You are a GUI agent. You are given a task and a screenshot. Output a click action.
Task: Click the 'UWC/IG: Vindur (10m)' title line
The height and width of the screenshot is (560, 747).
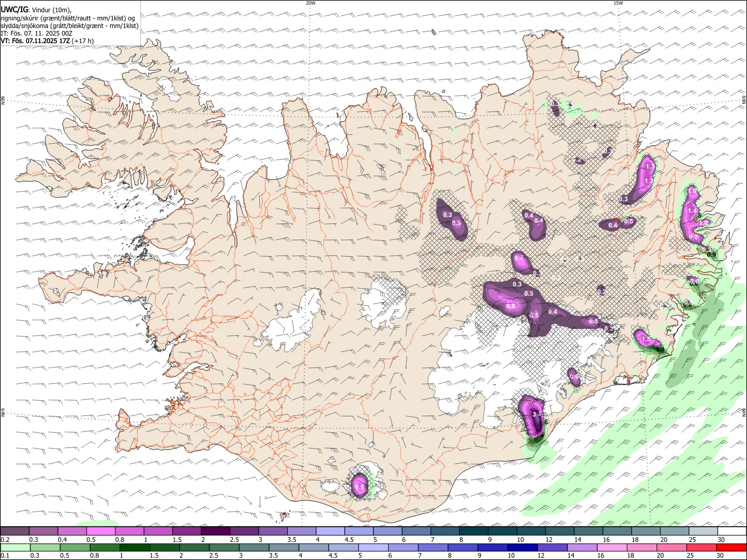(x=36, y=9)
